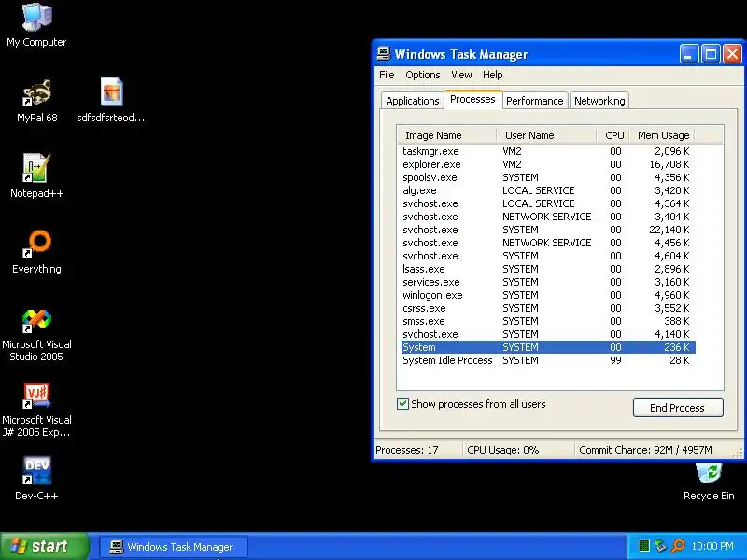Select the csrss.exe process row
Viewport: 747px width, 560px height.
point(546,308)
